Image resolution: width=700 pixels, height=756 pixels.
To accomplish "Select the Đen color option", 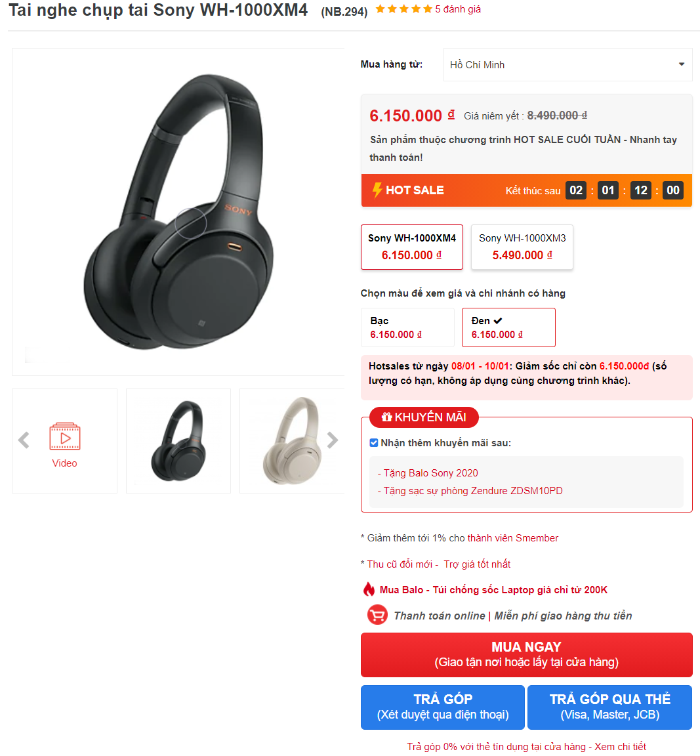I will pyautogui.click(x=508, y=327).
